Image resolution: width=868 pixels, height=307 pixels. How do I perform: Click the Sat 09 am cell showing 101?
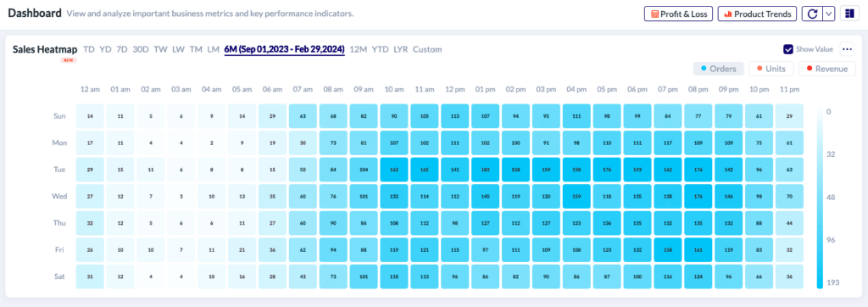pyautogui.click(x=364, y=276)
